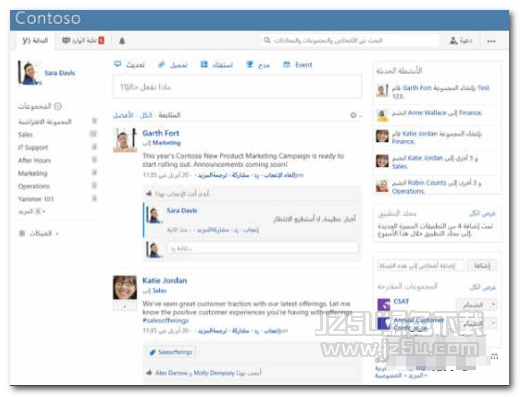The image size is (520, 397).
Task: Open the feed settings gear dropdown
Action: pos(355,115)
